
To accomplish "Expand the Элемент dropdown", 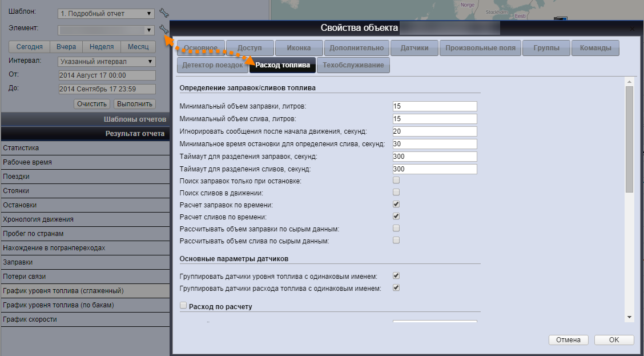I will (x=106, y=30).
